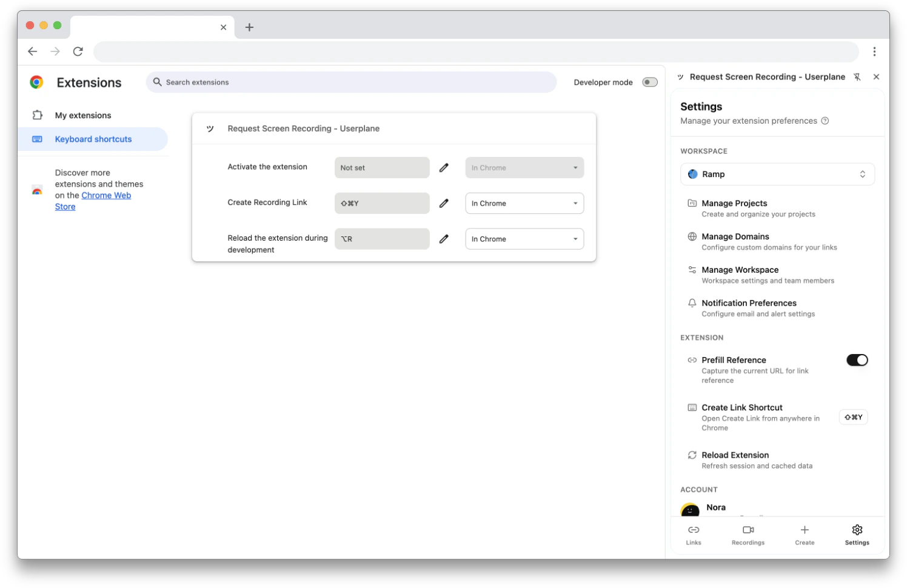Click the browser address bar
The image size is (907, 588).
476,52
